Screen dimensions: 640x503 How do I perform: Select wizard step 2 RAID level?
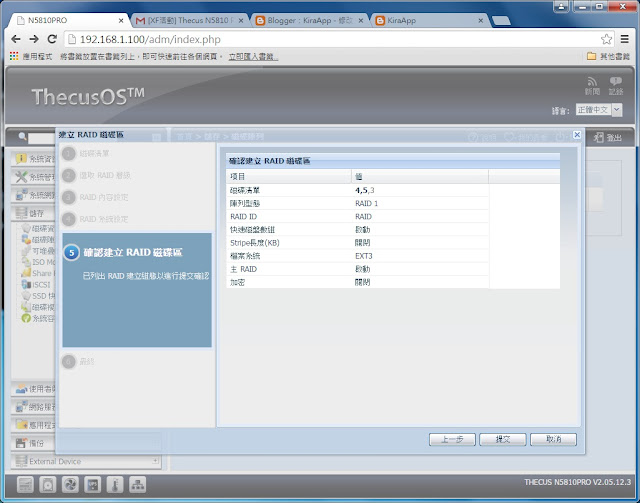tap(96, 176)
